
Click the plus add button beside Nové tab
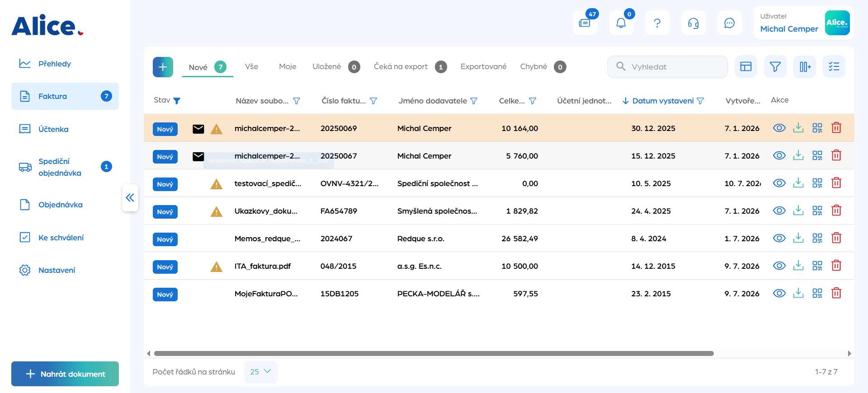(163, 67)
